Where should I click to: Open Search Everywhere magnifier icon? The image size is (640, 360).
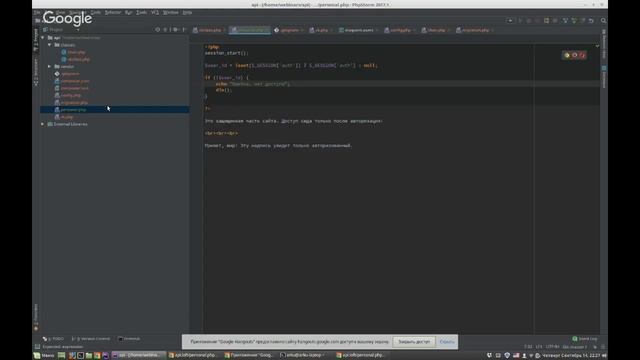pos(603,20)
